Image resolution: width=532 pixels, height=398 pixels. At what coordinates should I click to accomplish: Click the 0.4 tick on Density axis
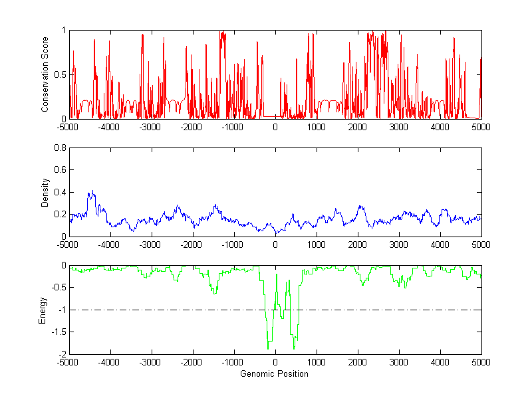[59, 192]
